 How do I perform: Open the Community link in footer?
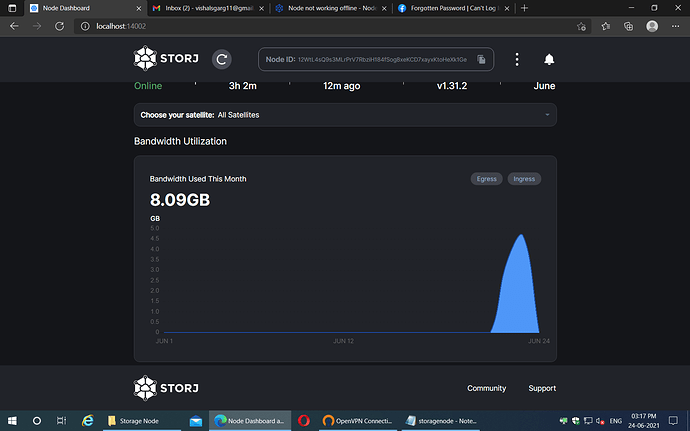coord(486,388)
